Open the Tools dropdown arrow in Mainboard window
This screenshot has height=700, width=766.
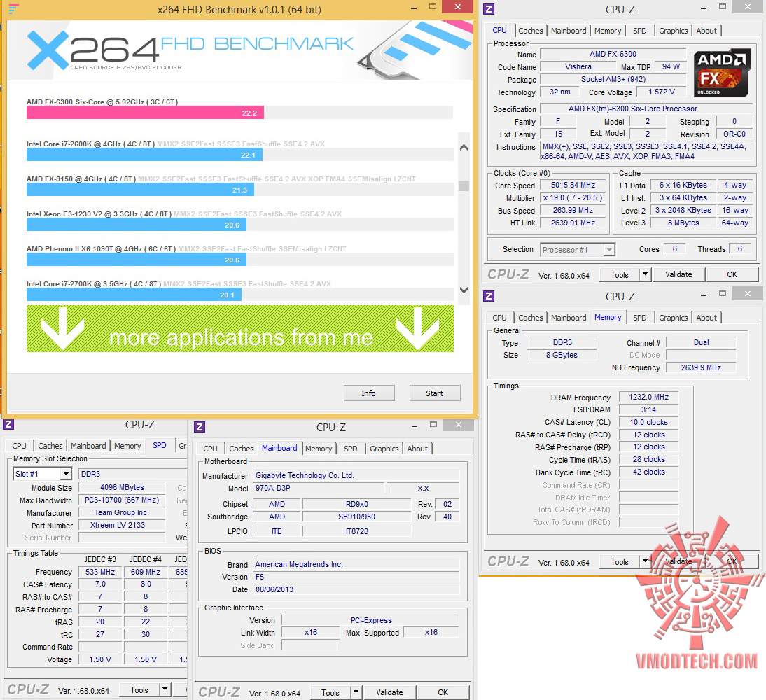[356, 692]
